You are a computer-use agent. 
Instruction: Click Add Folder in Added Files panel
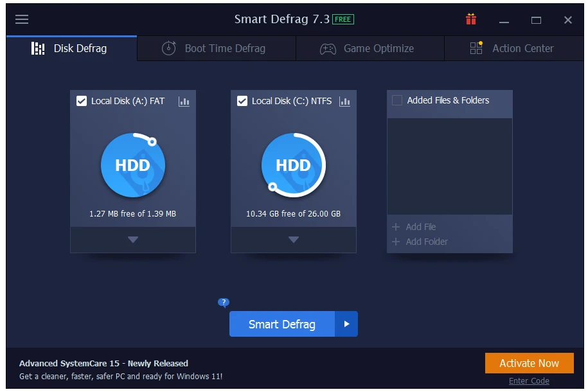tap(427, 242)
